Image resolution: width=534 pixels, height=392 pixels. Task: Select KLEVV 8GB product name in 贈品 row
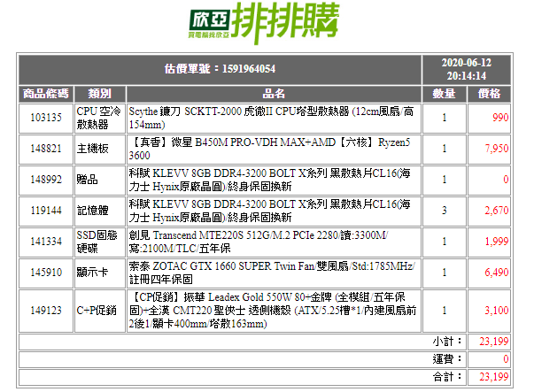click(270, 180)
